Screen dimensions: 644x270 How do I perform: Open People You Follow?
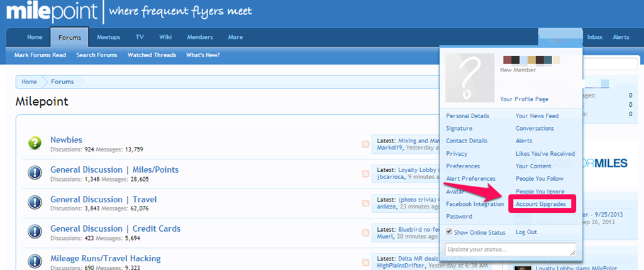[x=540, y=178]
